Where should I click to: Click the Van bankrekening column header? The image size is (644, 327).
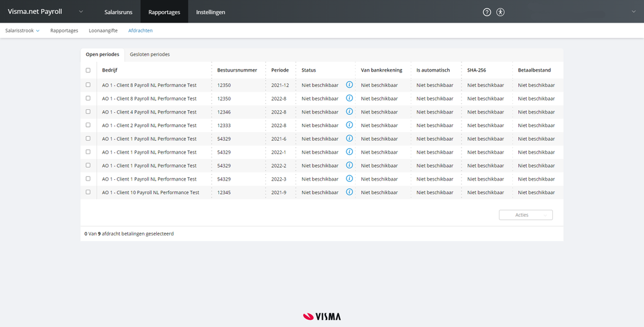(x=381, y=70)
